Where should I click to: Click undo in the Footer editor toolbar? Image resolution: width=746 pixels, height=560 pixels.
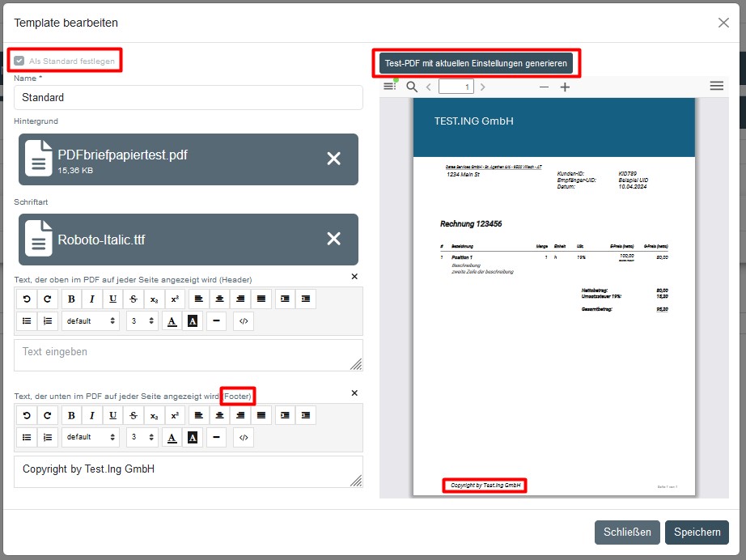27,415
